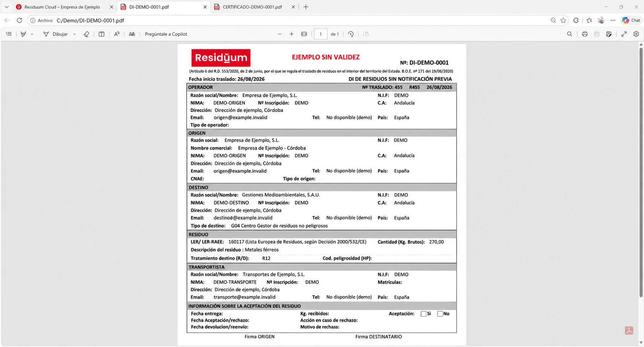Screen dimensions: 644x347
Task: Print the document with printer icon
Action: 584,34
